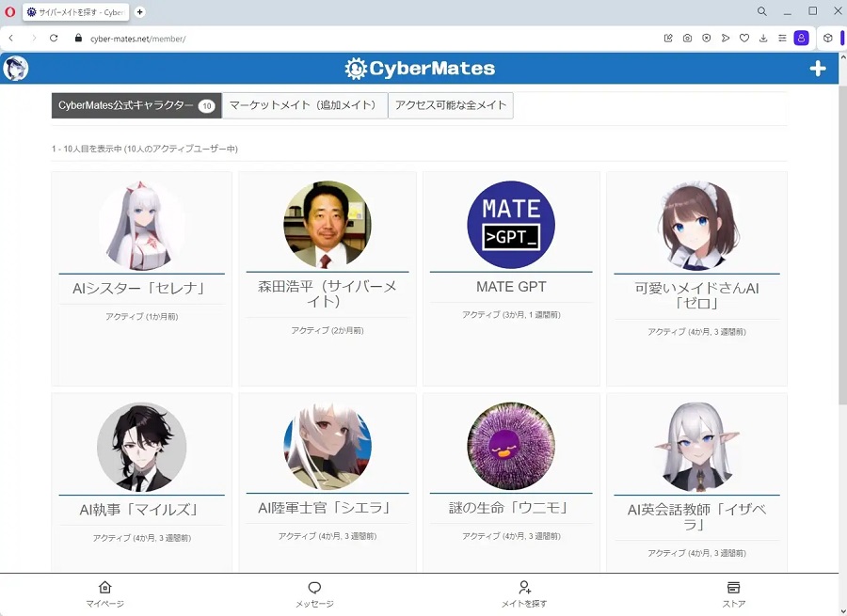Switch to マーケットメイト（追加メイト） tab
The height and width of the screenshot is (616, 847).
(304, 105)
